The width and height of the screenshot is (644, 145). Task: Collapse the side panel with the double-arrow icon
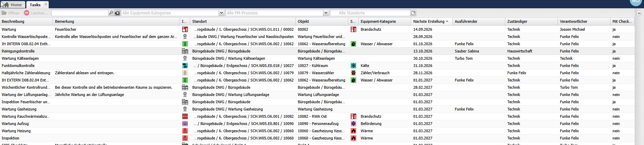coord(639,13)
